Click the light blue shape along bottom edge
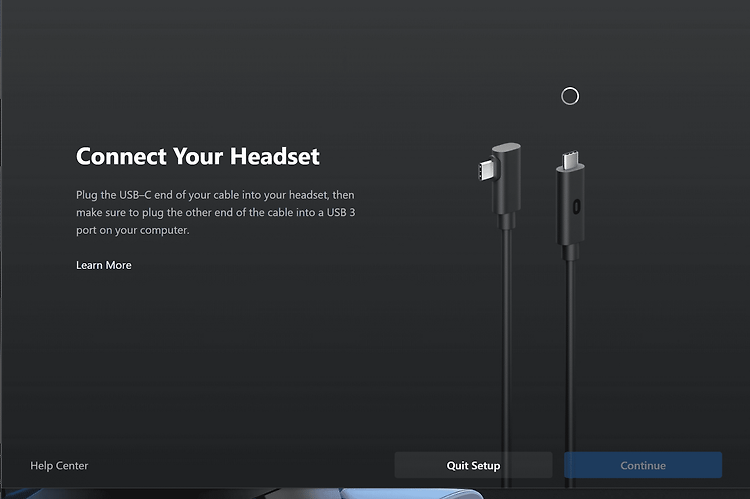The image size is (750, 499). pos(411,493)
